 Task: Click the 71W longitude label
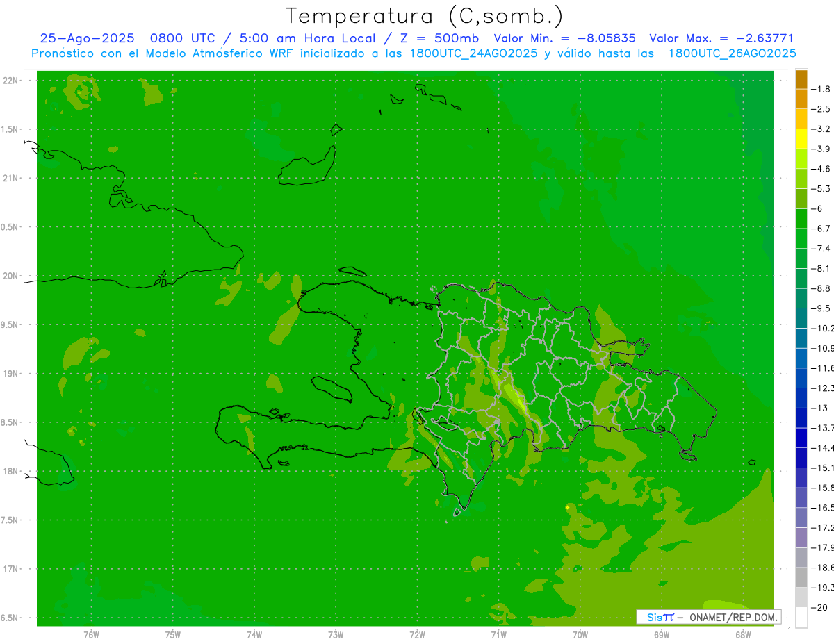click(498, 635)
